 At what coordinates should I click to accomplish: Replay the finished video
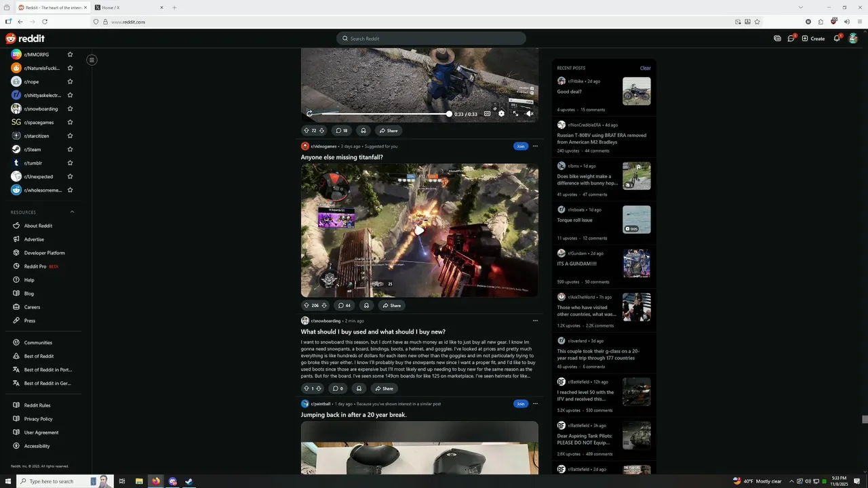point(309,114)
